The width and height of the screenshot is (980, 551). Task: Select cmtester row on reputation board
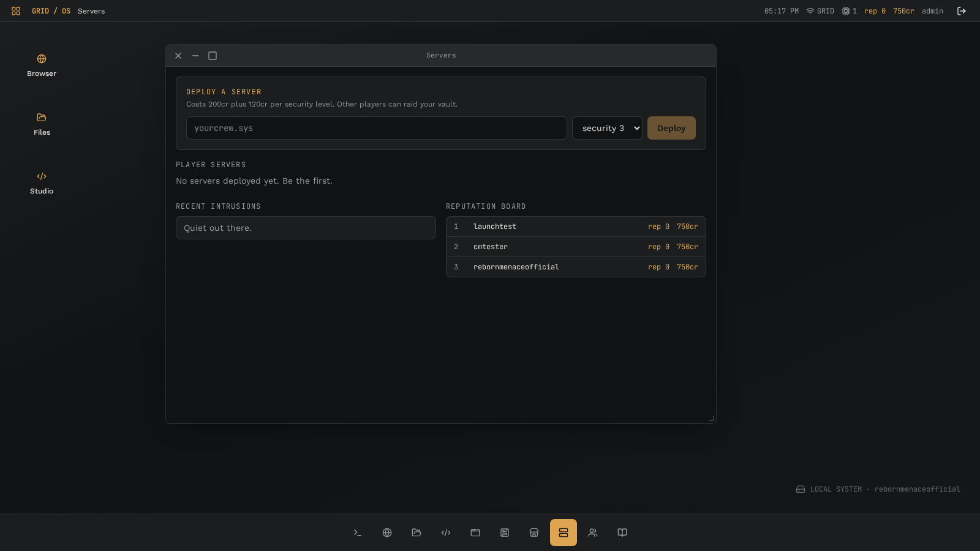(576, 247)
